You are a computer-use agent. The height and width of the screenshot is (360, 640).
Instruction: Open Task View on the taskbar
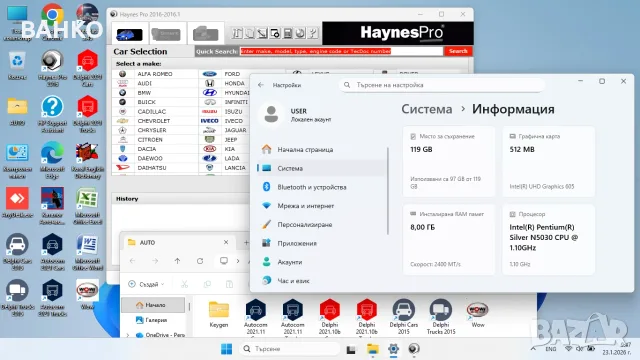coord(351,349)
